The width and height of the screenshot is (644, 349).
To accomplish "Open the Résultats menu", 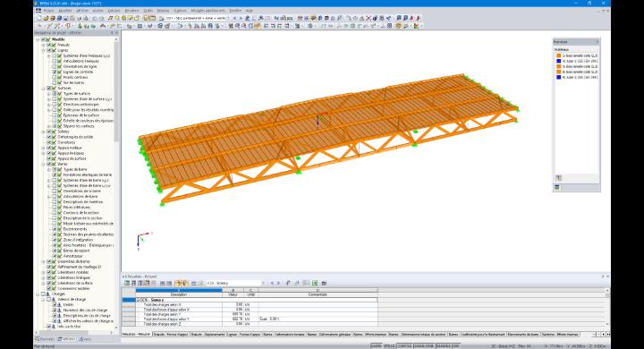I will click(131, 10).
